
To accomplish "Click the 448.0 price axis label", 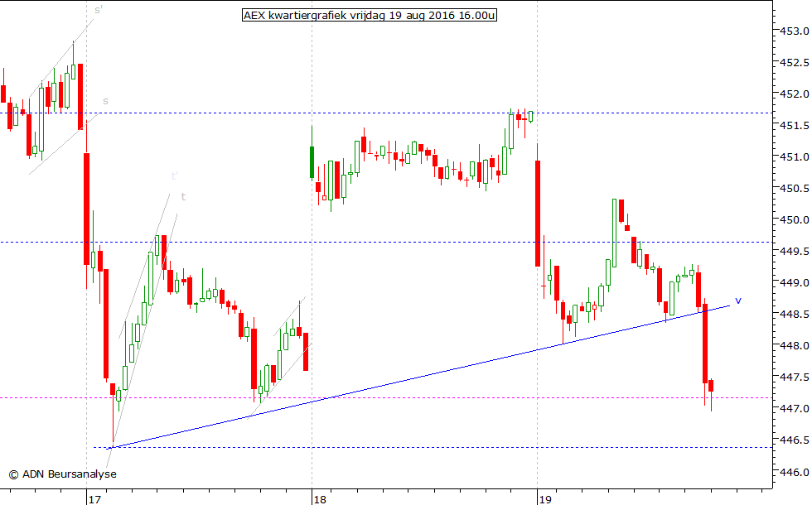I will (x=795, y=346).
